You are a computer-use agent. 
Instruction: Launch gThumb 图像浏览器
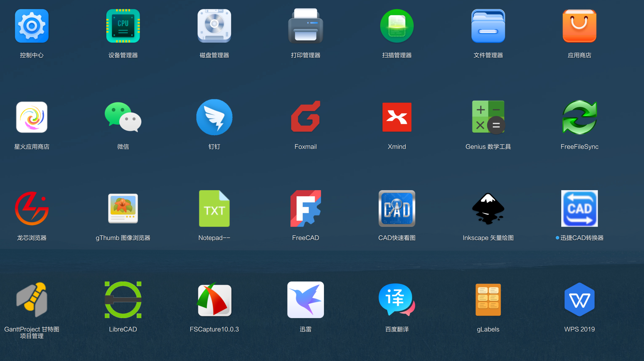click(123, 208)
